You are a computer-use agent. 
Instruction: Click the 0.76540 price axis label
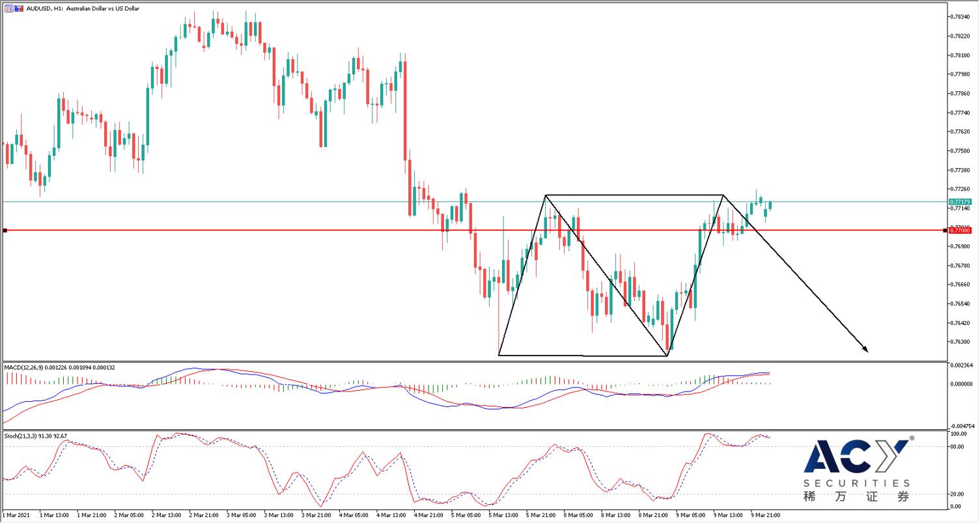(x=960, y=304)
